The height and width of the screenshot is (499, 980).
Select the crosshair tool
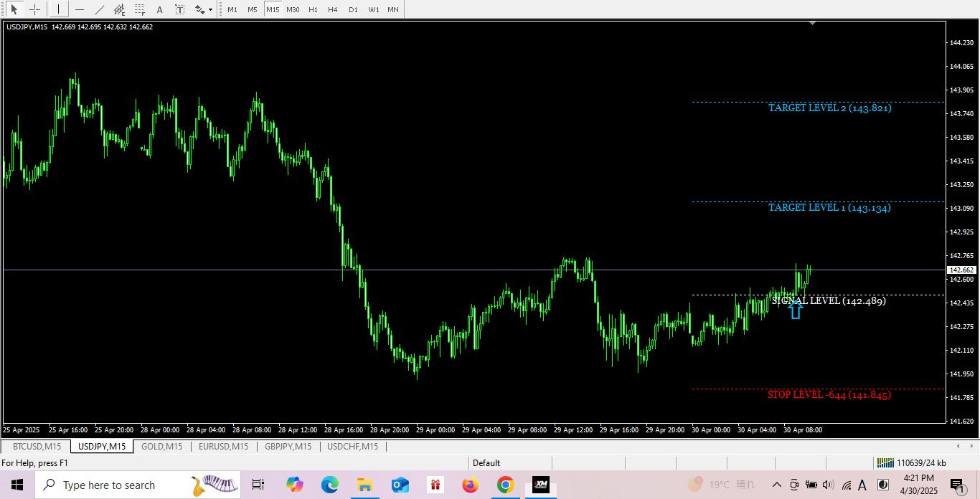click(34, 10)
